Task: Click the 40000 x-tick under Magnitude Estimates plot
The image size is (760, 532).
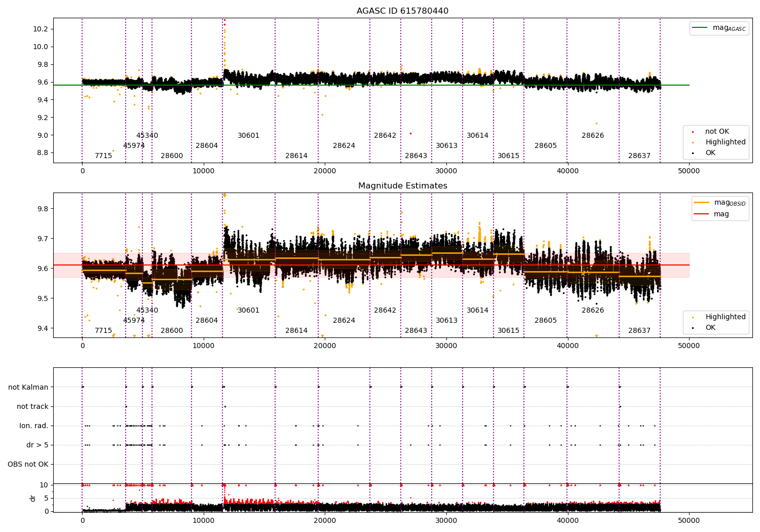Action: click(567, 346)
